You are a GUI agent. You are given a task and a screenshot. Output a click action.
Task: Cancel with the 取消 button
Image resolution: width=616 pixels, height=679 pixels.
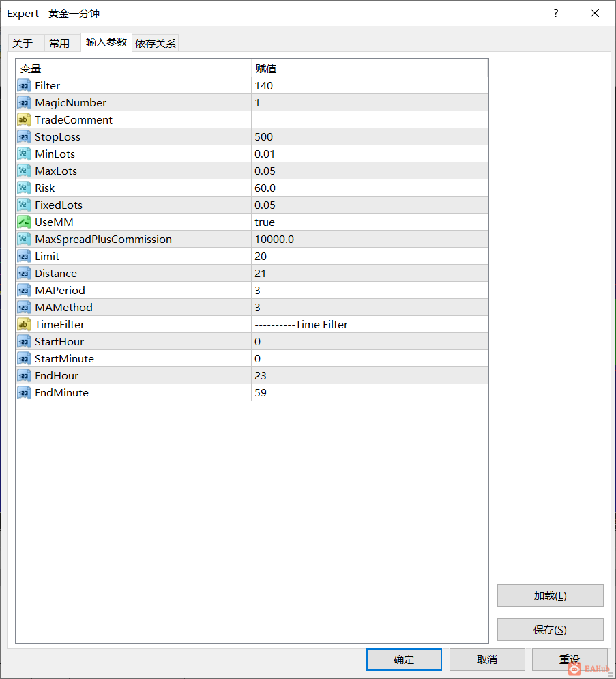(487, 659)
